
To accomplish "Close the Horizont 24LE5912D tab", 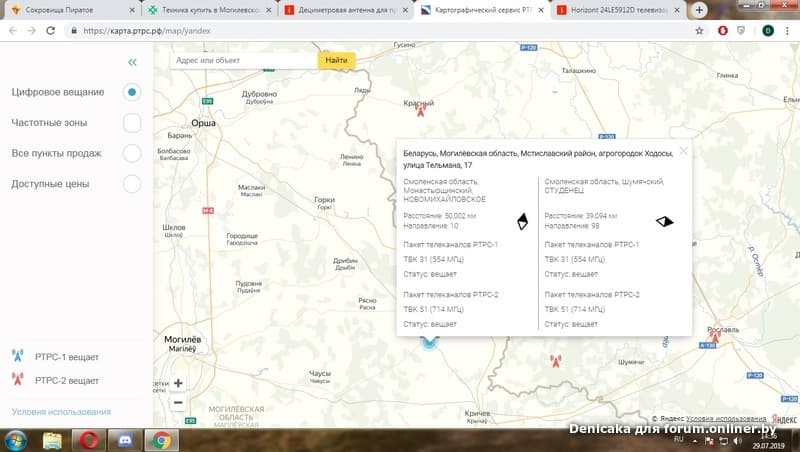I will coord(677,10).
